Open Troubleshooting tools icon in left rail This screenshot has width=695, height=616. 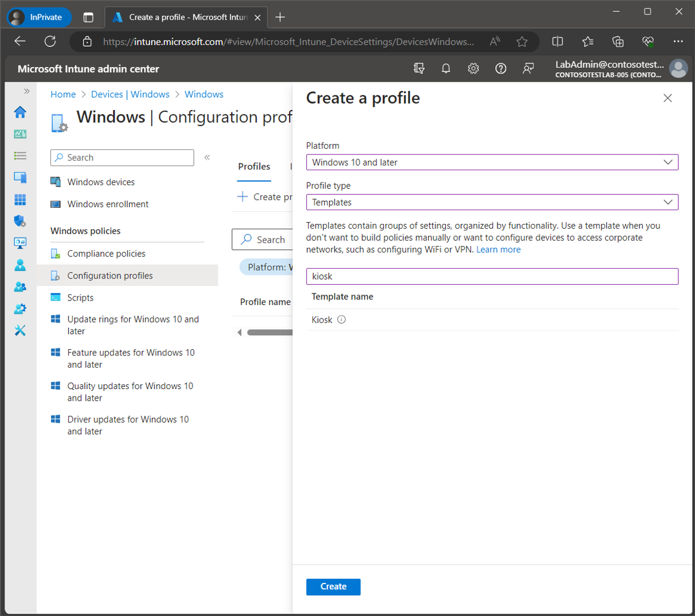coord(20,331)
